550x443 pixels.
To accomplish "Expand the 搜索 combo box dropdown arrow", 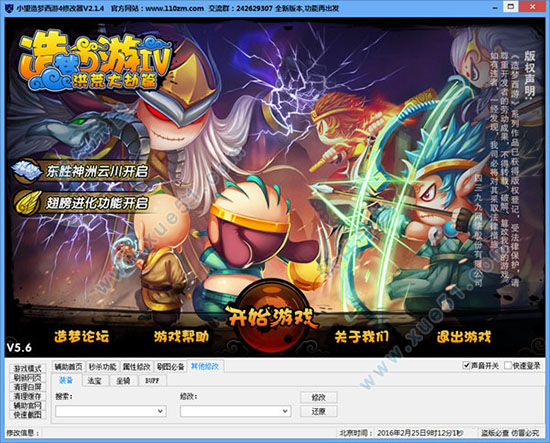I will coord(160,411).
